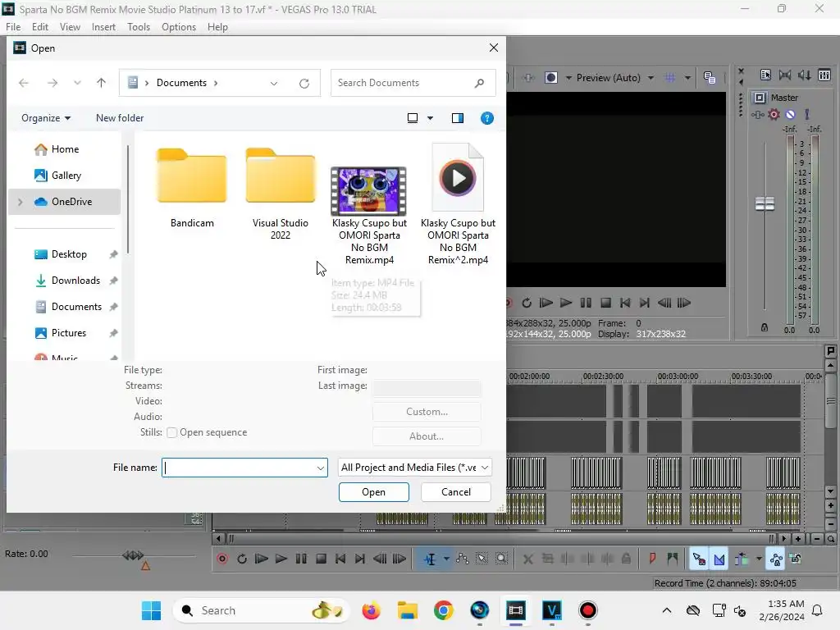
Task: Open the Auto Ripple mode dropdown arrow
Action: click(759, 559)
